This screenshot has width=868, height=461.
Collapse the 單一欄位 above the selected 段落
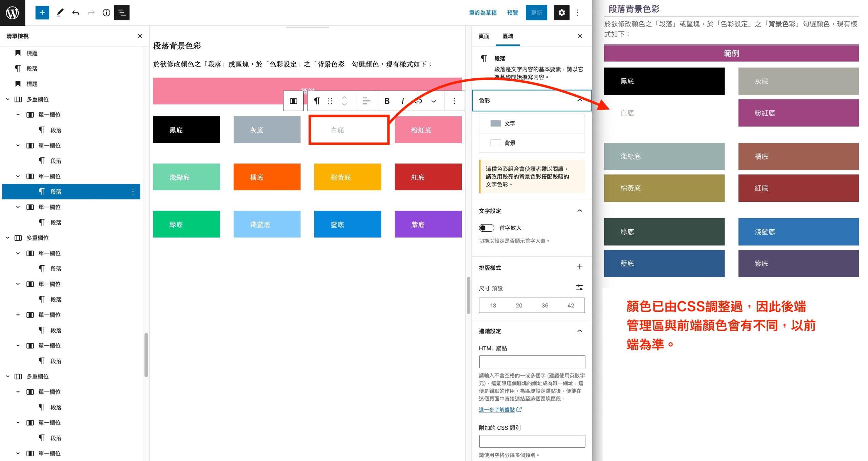pos(18,176)
